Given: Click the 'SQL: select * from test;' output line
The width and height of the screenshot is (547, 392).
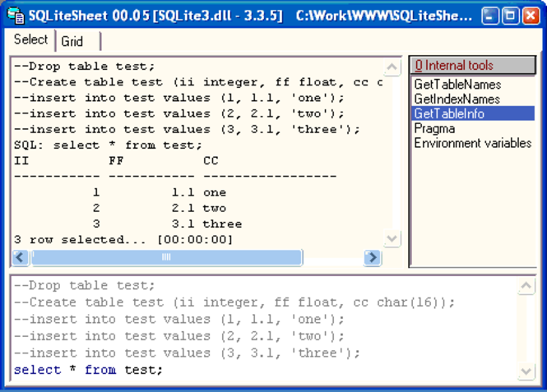Looking at the screenshot, I should (x=108, y=145).
